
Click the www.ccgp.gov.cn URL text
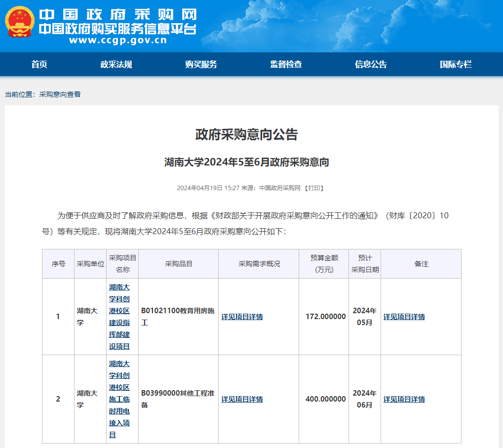tap(118, 40)
